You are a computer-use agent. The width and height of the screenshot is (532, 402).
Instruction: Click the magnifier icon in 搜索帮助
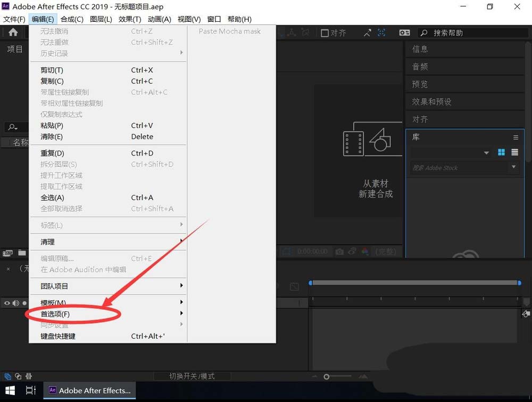[424, 33]
